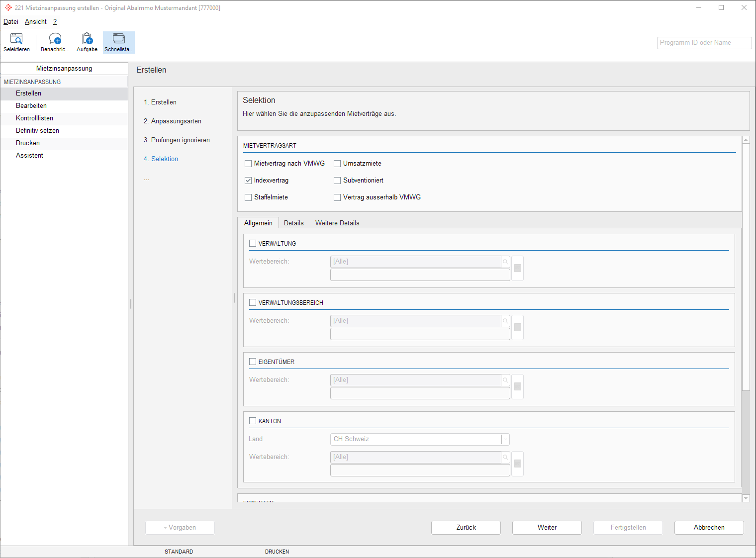Click the Mietzinsanpassung panel header
Image resolution: width=756 pixels, height=558 pixels.
click(x=64, y=69)
